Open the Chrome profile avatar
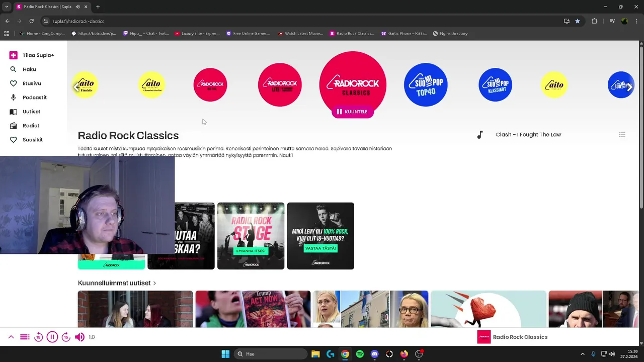The image size is (644, 362). (624, 21)
